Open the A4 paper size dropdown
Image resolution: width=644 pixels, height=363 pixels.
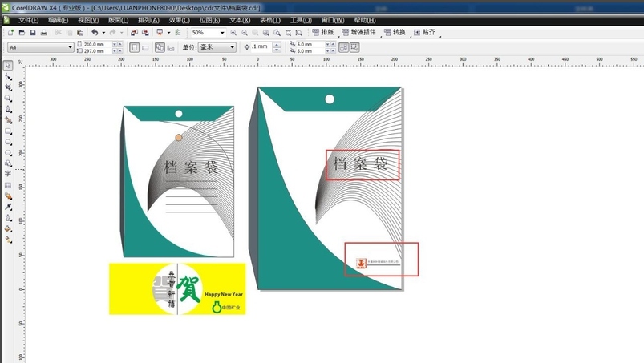(70, 48)
